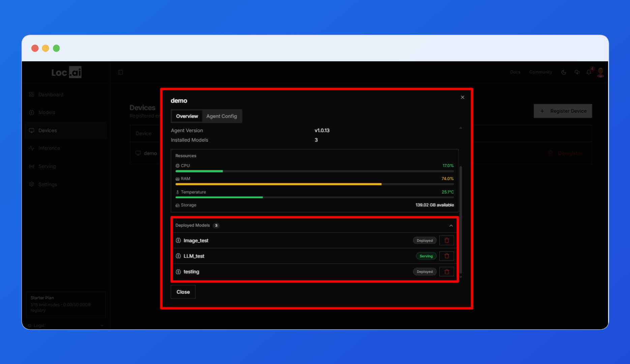Click the Serving status badge on LLM_test

coord(426,256)
